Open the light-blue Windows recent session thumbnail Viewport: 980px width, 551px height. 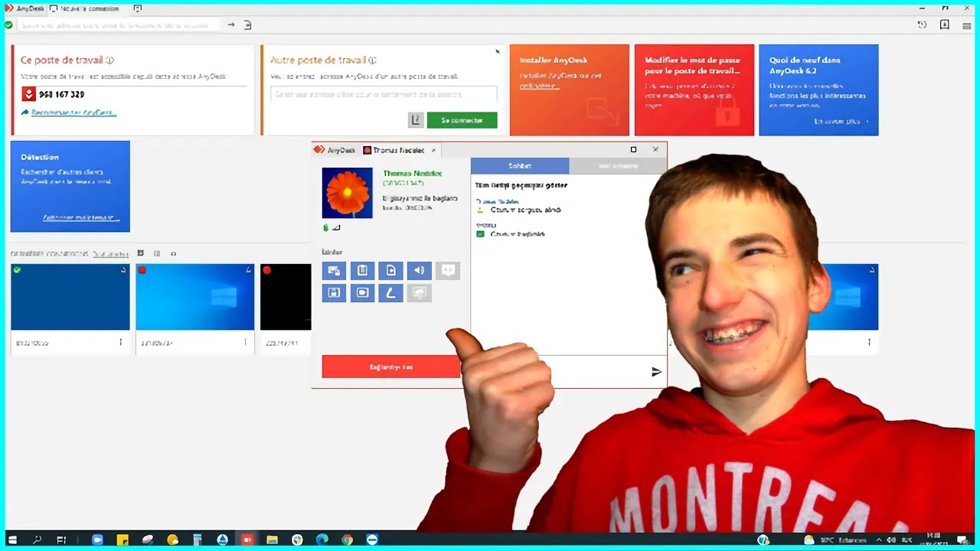pos(194,297)
